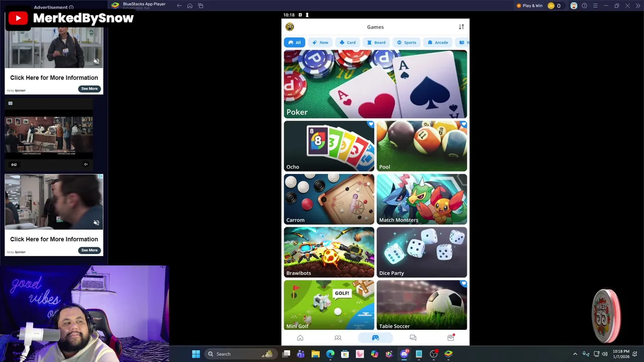Open the BlueStacks account avatar

(x=574, y=6)
